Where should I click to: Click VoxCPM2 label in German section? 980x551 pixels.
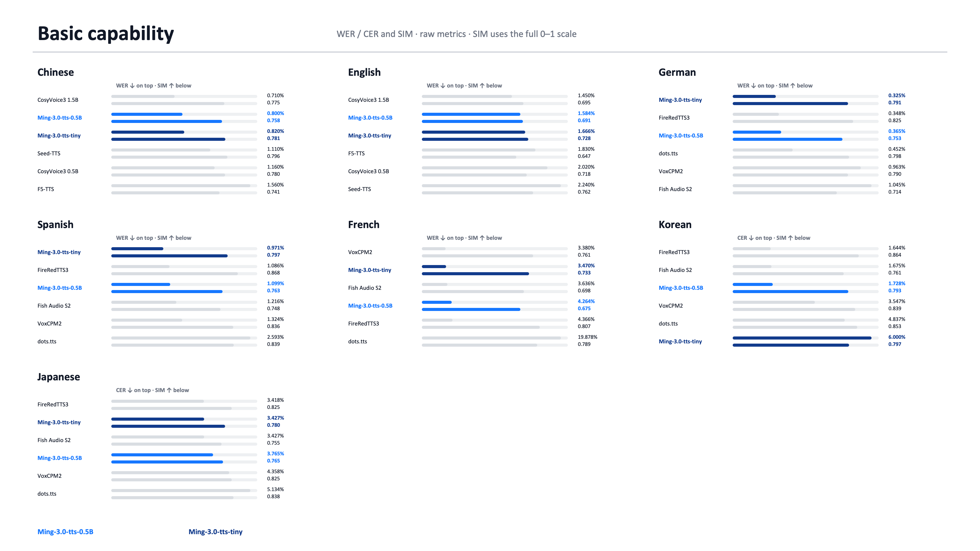[x=670, y=171]
